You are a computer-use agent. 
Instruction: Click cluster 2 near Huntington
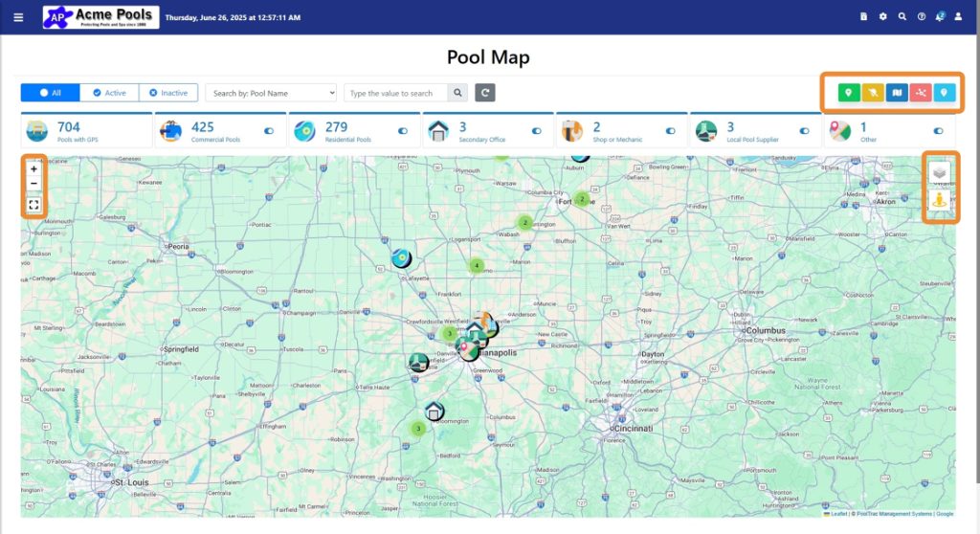tap(525, 222)
